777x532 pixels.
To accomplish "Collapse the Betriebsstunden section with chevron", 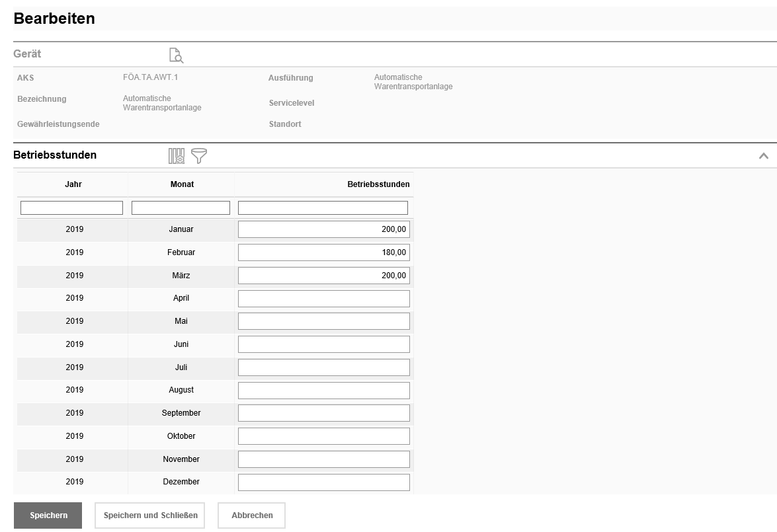I will pos(763,156).
